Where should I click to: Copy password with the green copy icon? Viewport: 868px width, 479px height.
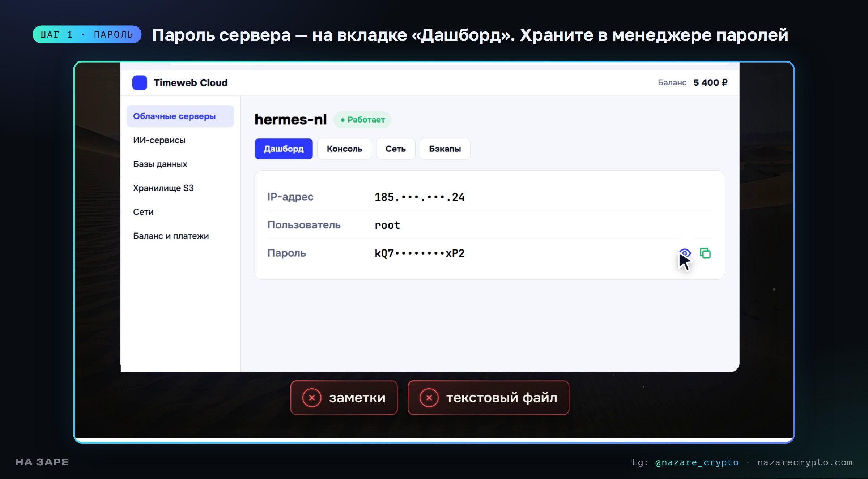(705, 253)
